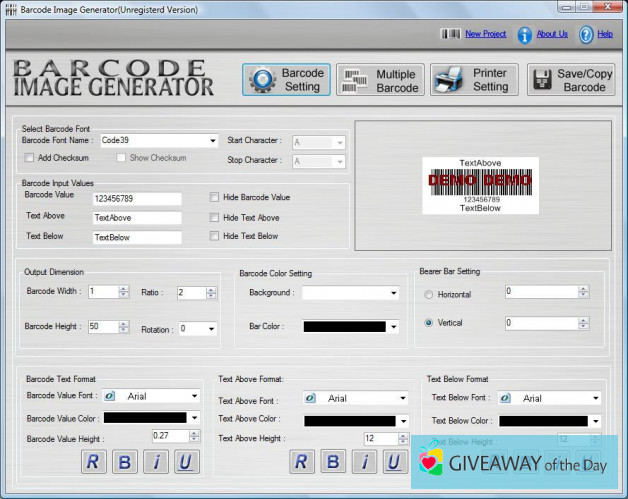Click the About Us info icon
The height and width of the screenshot is (499, 628).
pos(524,35)
